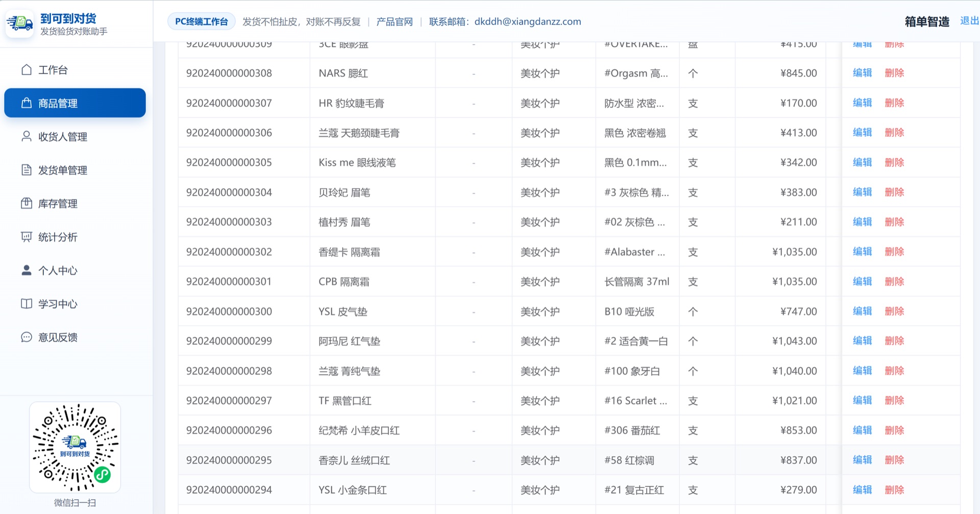Click the 到可到对货 truck logo
980x514 pixels.
click(20, 23)
